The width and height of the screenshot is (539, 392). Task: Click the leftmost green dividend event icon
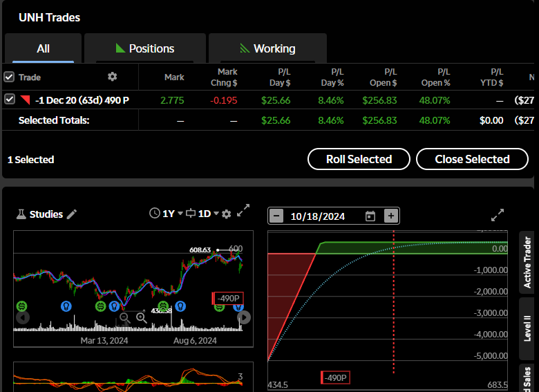pyautogui.click(x=21, y=306)
